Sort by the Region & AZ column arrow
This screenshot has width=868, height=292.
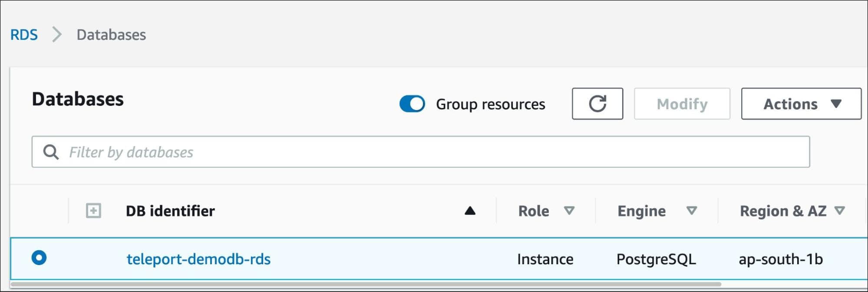tap(840, 211)
